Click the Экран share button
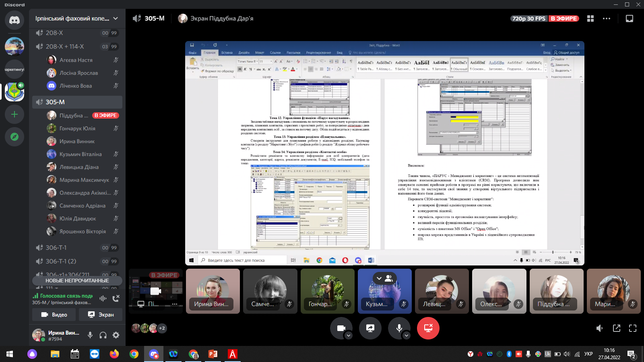Image resolution: width=644 pixels, height=362 pixels. coord(101,315)
